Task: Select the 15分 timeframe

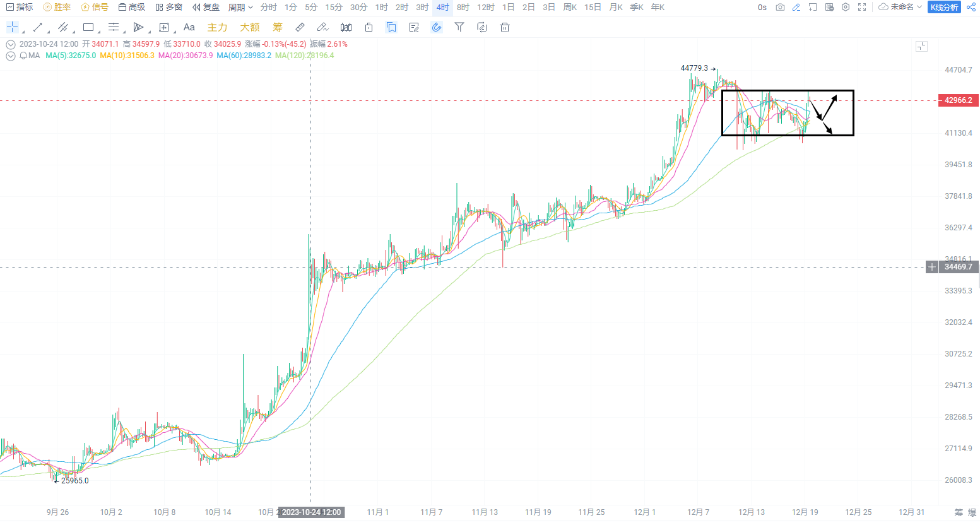Action: (x=334, y=7)
